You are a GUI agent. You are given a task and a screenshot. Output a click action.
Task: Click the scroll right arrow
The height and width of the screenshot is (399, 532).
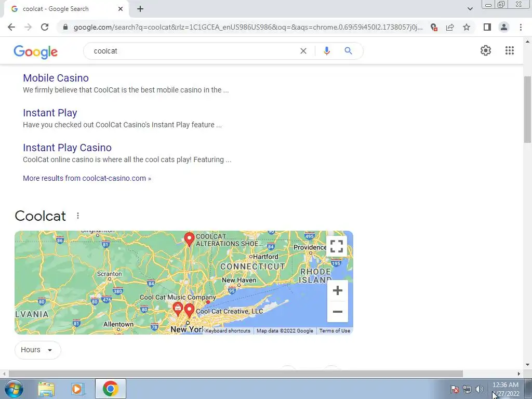pyautogui.click(x=519, y=374)
